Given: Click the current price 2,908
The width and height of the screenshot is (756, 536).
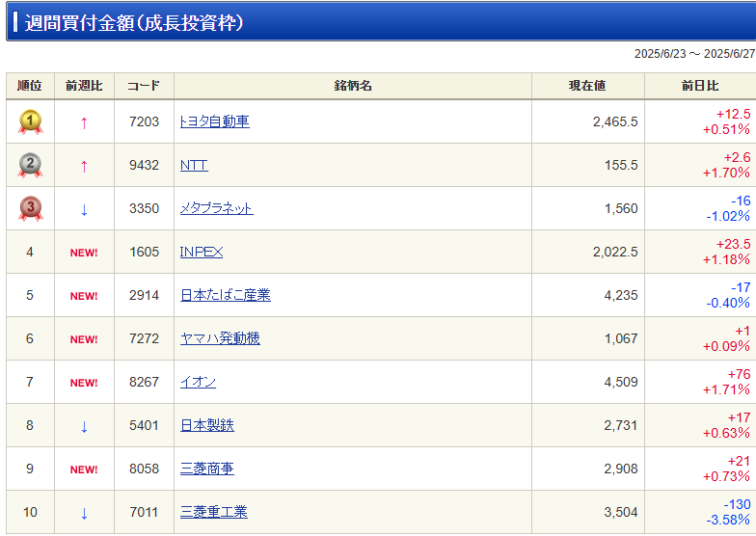Looking at the screenshot, I should point(621,469).
